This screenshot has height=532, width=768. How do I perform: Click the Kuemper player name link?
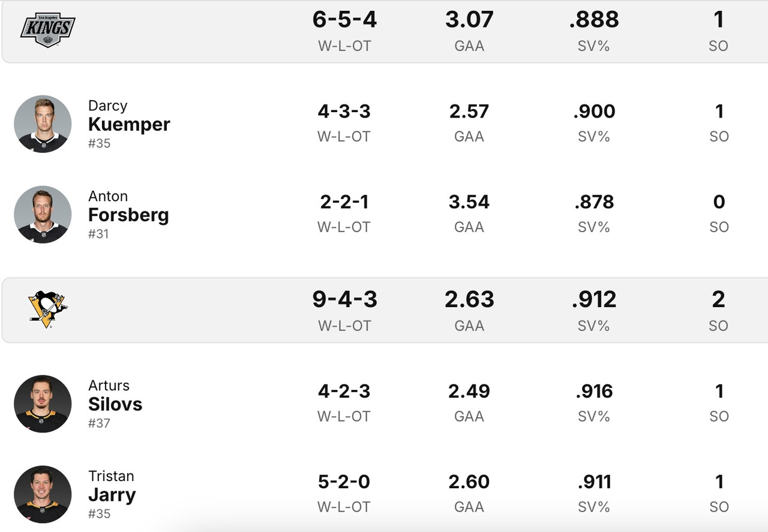pyautogui.click(x=129, y=124)
